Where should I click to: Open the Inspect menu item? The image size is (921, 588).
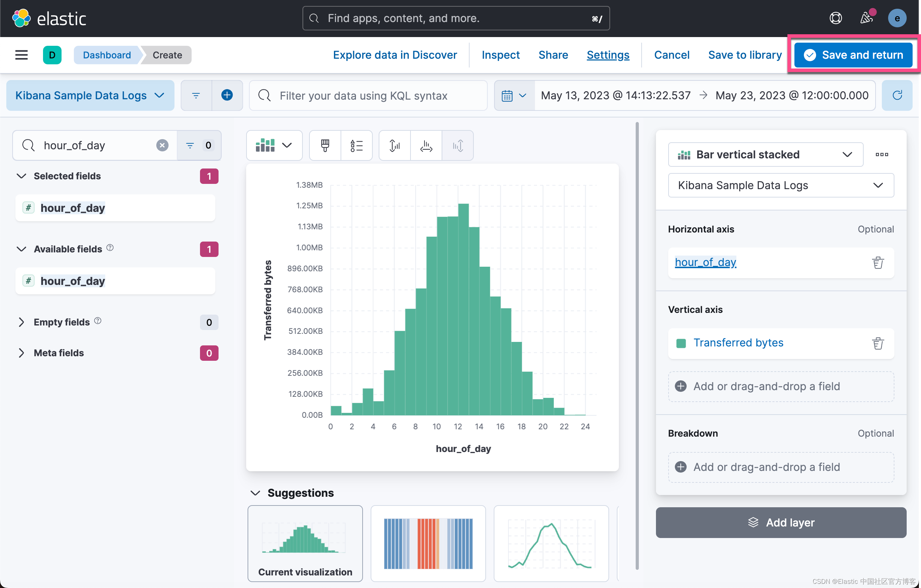coord(500,55)
